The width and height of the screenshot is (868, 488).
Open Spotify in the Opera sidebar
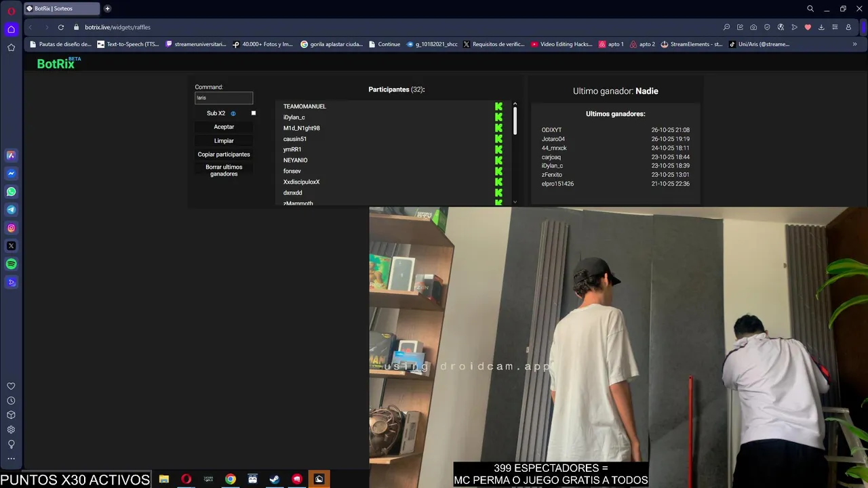(x=11, y=264)
